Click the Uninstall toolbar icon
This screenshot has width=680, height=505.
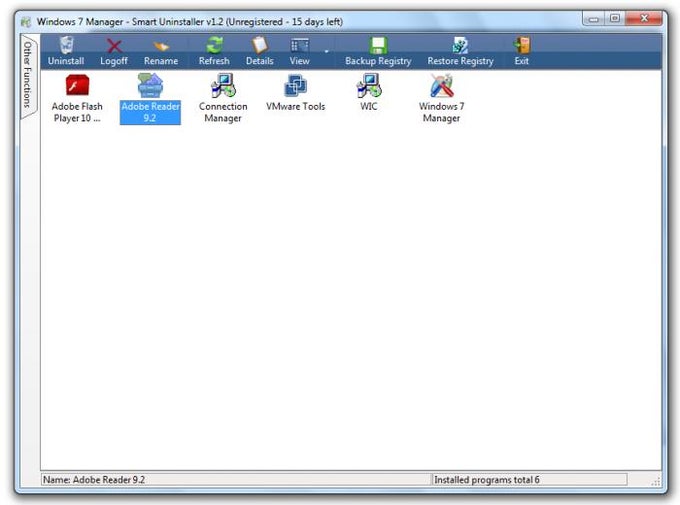coord(66,45)
